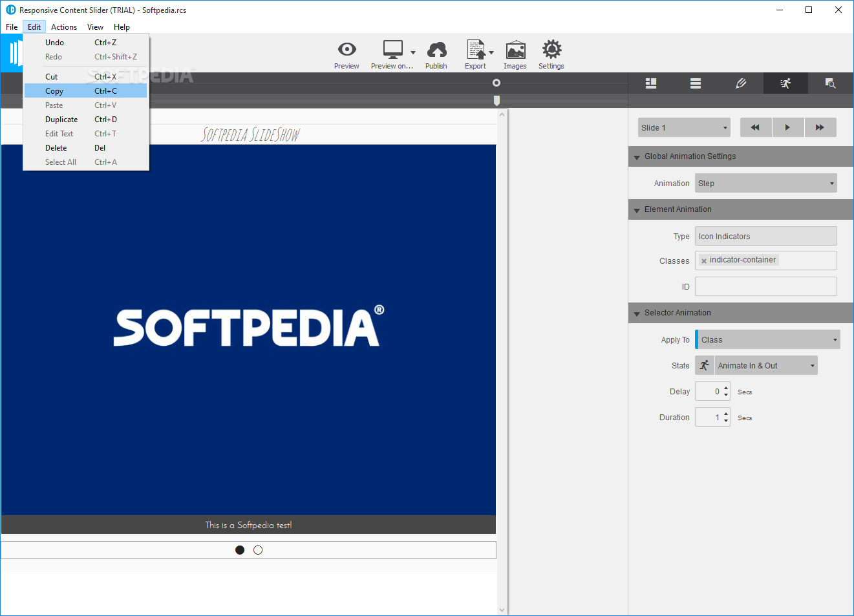Collapse the Selector Animation section
The image size is (854, 616).
[x=637, y=313]
